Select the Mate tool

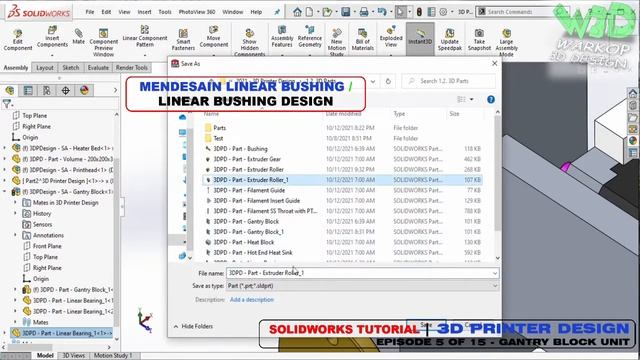(78, 37)
